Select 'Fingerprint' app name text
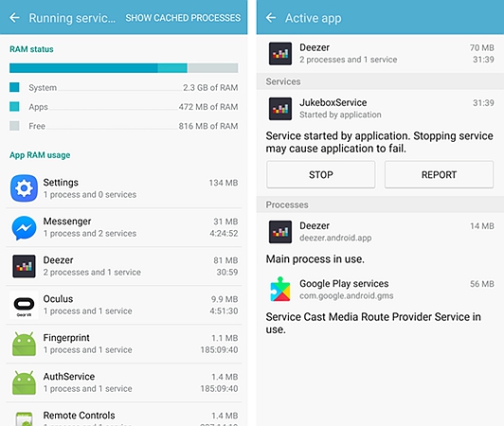 tap(66, 338)
